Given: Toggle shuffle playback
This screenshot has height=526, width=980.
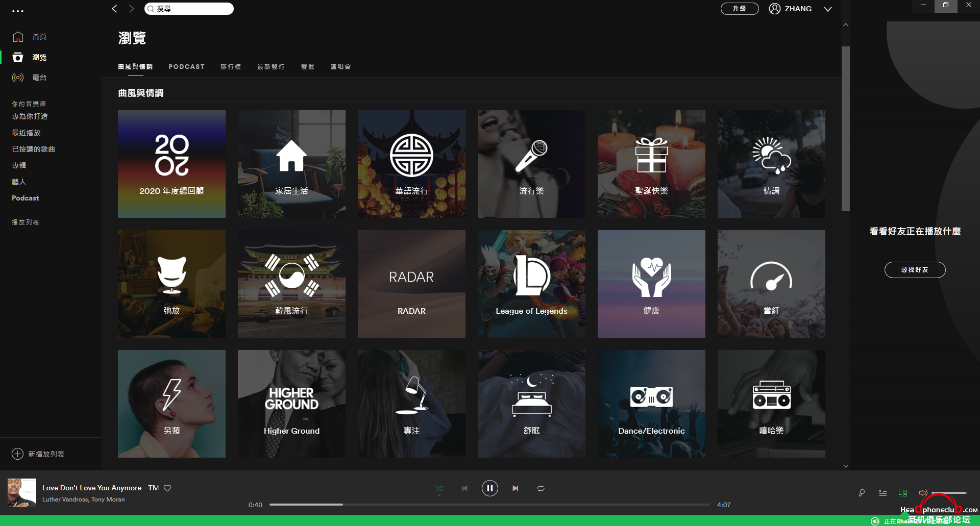Looking at the screenshot, I should tap(439, 488).
